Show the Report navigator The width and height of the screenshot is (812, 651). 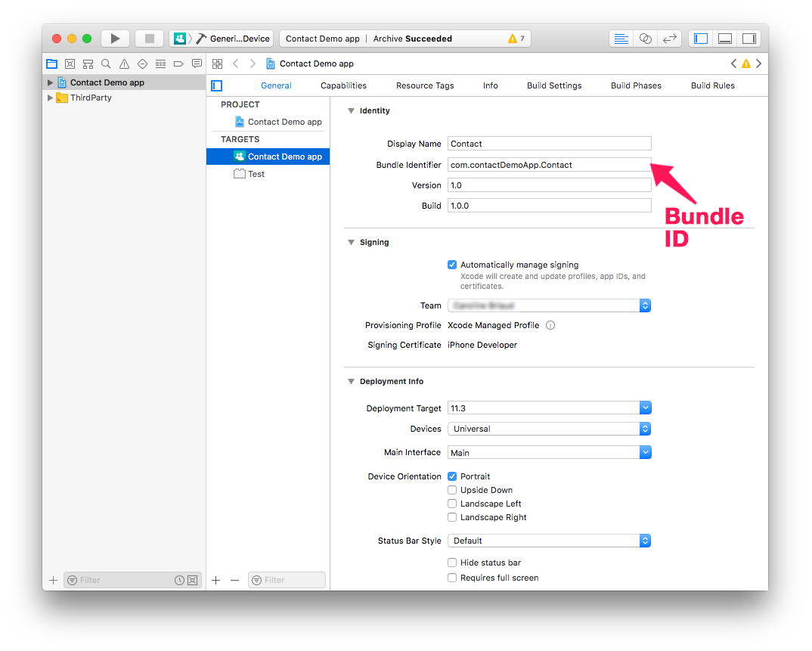click(x=197, y=64)
